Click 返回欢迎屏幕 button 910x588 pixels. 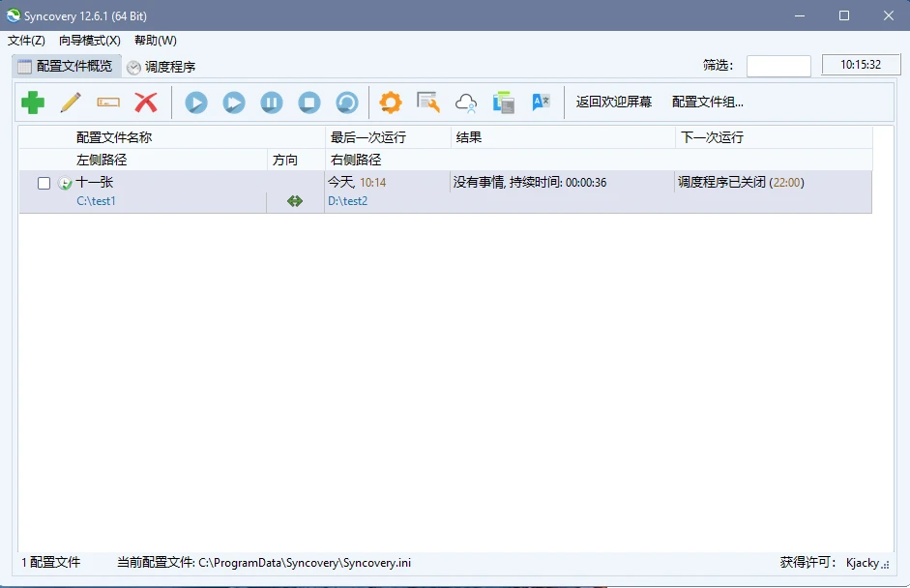pos(613,103)
